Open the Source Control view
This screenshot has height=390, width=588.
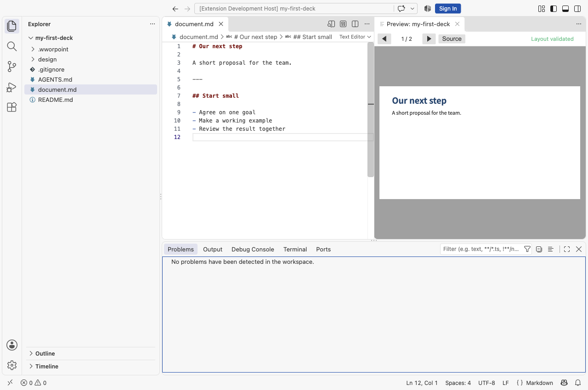coord(12,67)
